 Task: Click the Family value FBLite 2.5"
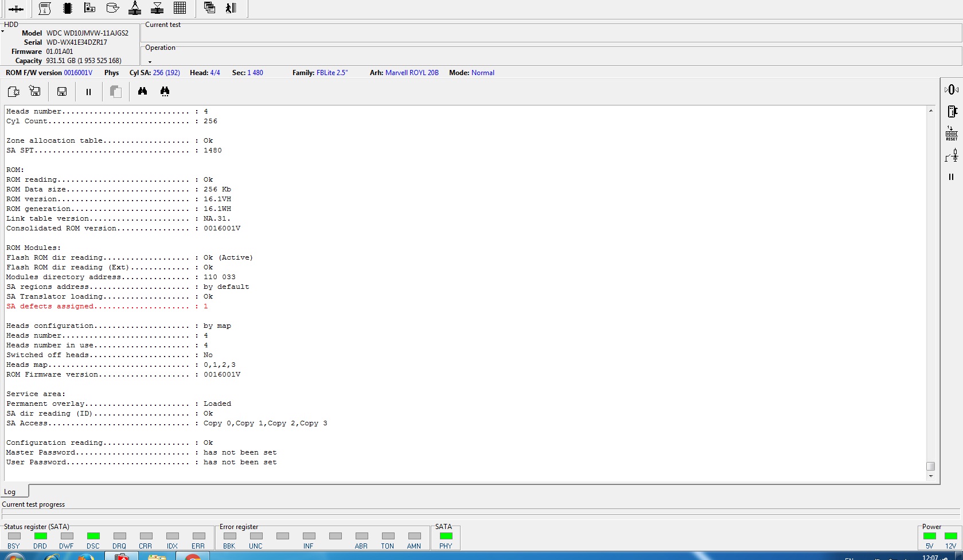pyautogui.click(x=332, y=73)
